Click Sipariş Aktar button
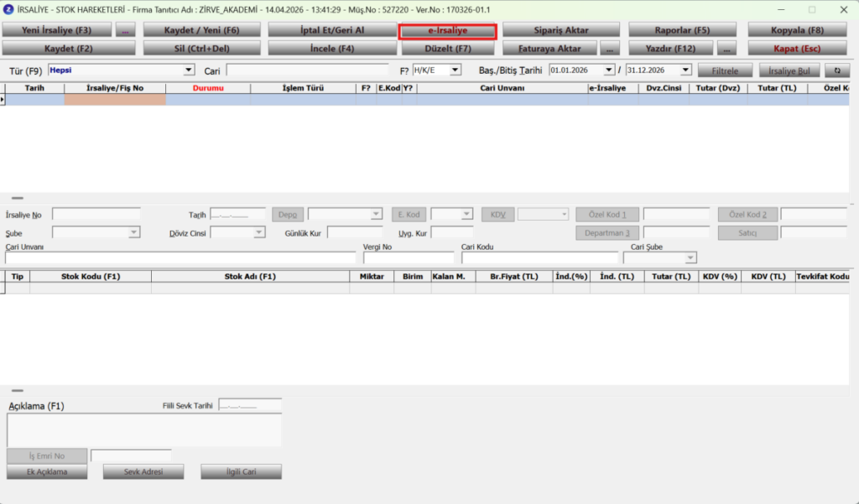Image resolution: width=859 pixels, height=504 pixels. point(561,30)
